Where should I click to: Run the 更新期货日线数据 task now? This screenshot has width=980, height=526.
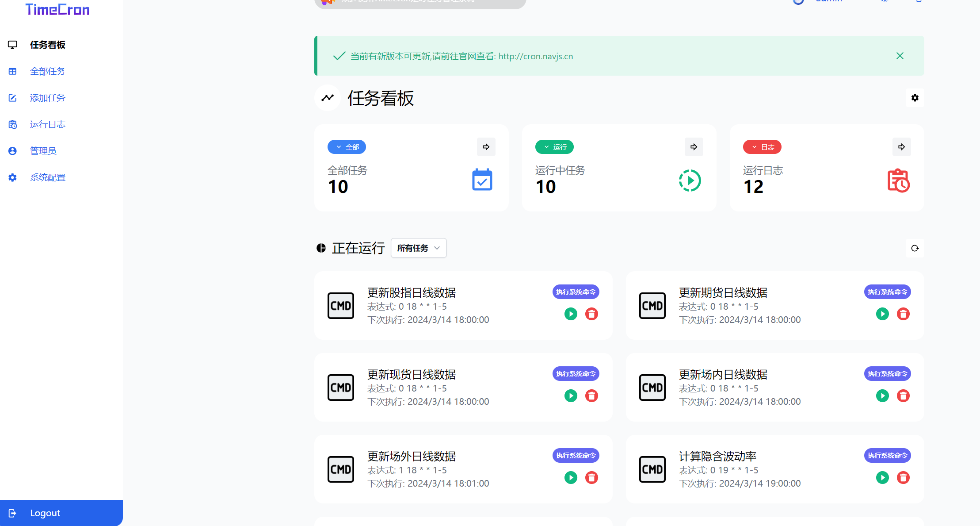(882, 314)
